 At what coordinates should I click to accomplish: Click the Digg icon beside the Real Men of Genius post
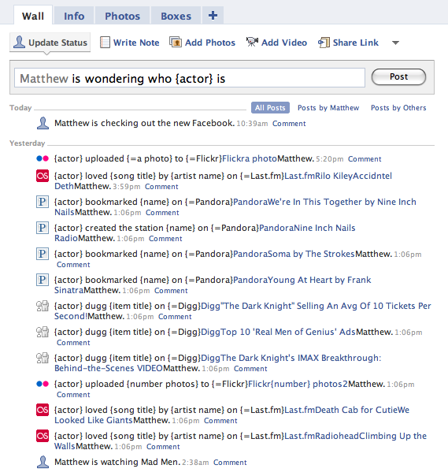click(x=43, y=332)
